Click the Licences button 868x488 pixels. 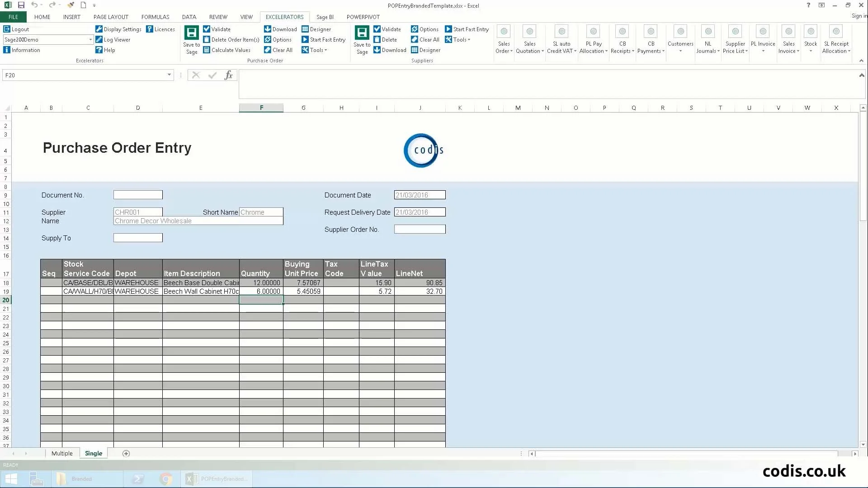pyautogui.click(x=161, y=29)
